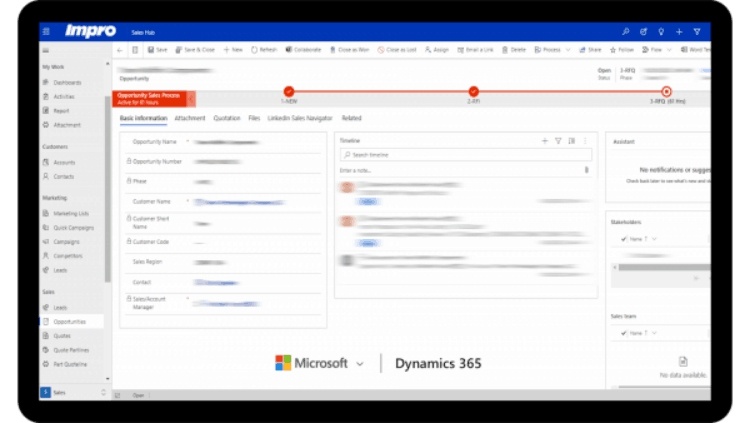Select the 1-NEW process stage marker

(x=289, y=91)
